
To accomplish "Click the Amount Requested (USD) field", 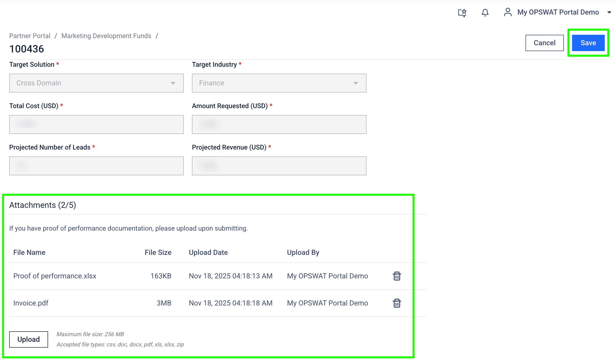I will click(x=279, y=124).
